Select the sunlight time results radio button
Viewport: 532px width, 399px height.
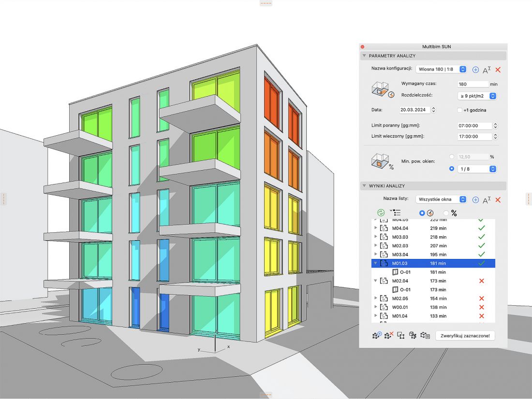point(422,213)
